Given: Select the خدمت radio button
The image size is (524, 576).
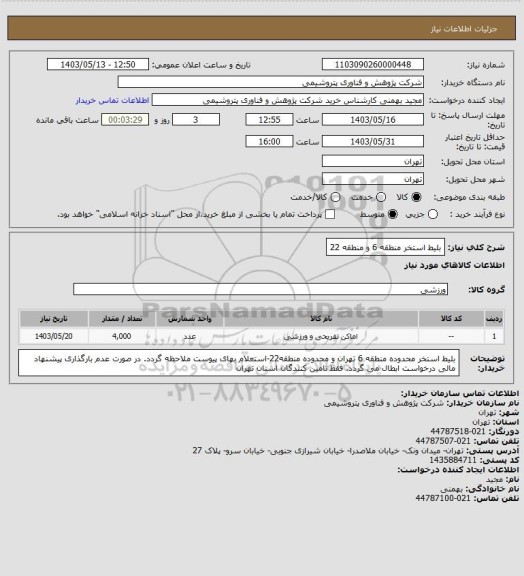Looking at the screenshot, I should (381, 197).
